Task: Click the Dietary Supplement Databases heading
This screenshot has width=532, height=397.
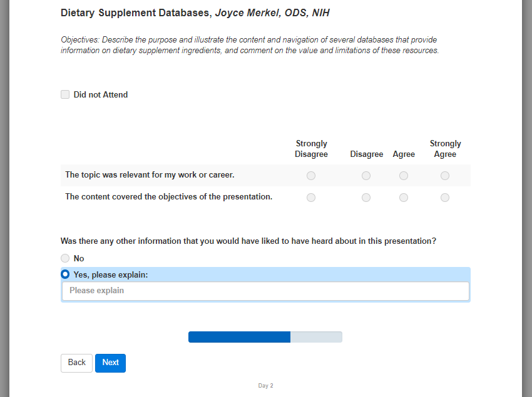Action: (195, 13)
